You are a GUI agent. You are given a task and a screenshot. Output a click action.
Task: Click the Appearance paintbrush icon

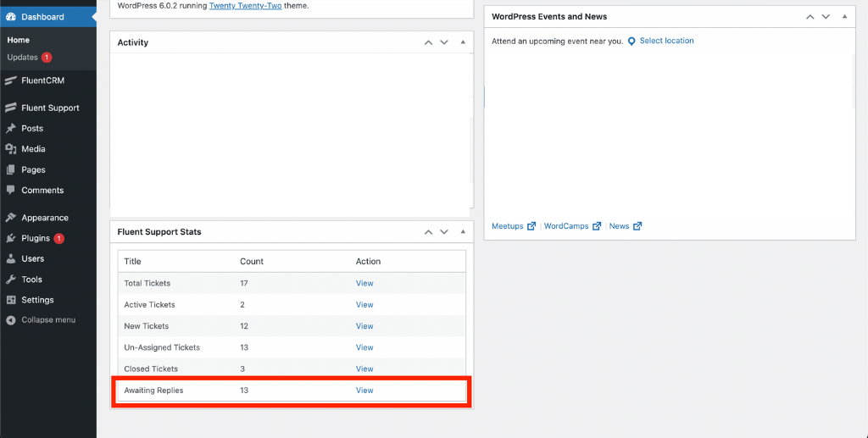click(x=10, y=218)
